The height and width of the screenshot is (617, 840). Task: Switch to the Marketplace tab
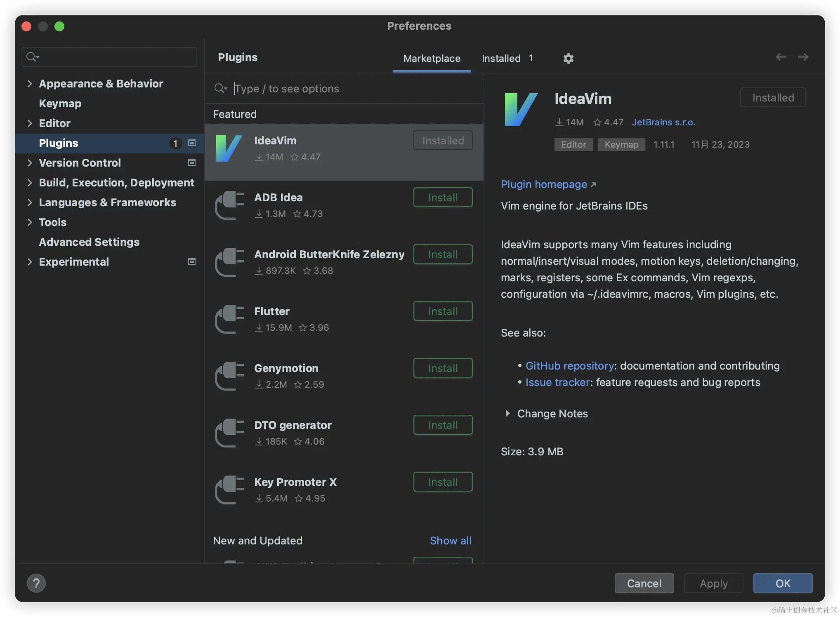[432, 59]
